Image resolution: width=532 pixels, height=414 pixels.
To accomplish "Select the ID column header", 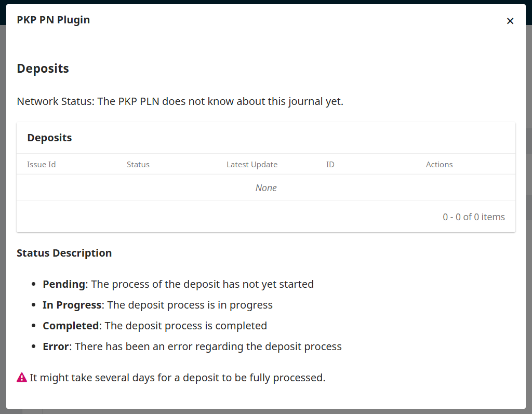I will (x=330, y=165).
